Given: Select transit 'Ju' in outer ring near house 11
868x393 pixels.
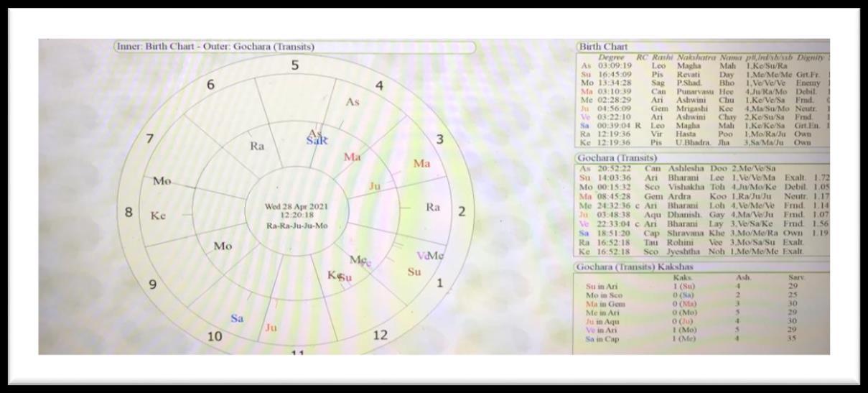Looking at the screenshot, I should point(271,328).
